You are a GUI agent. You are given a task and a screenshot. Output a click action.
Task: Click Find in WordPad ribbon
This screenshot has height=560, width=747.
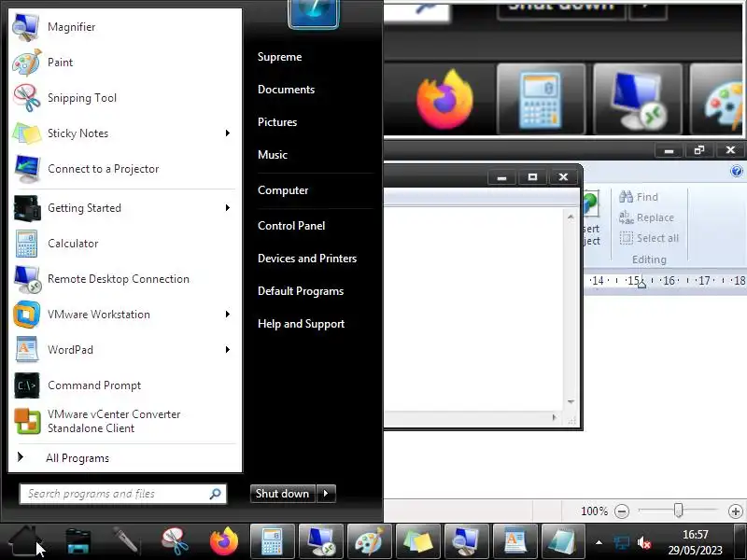639,197
